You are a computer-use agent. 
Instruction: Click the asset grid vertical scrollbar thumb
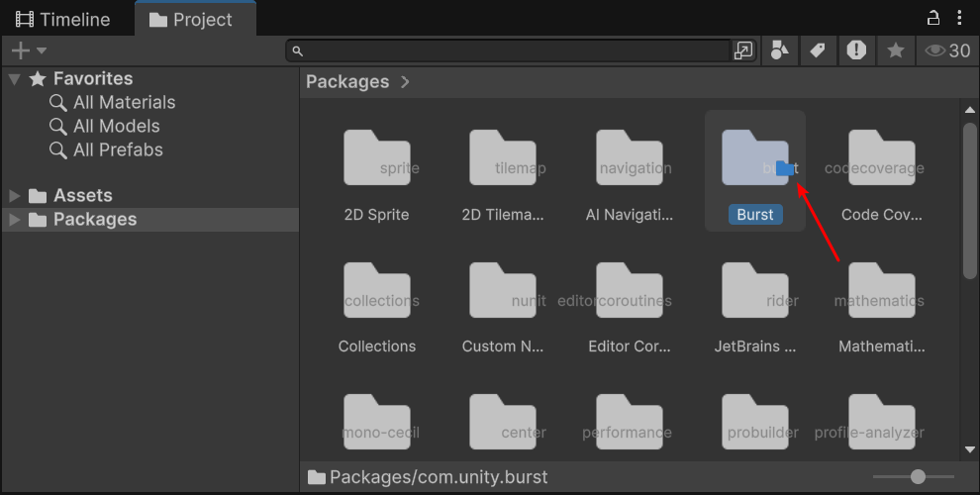pyautogui.click(x=970, y=200)
